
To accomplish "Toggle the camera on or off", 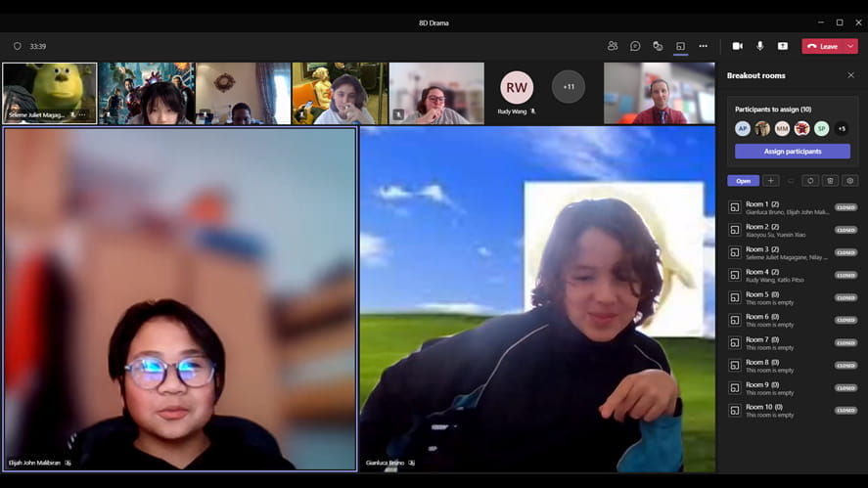I will [737, 46].
